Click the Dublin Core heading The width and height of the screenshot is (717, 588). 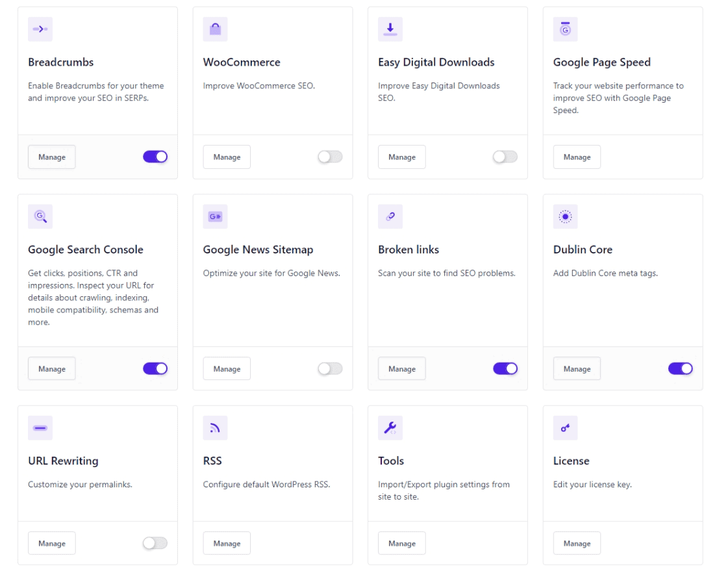pos(583,250)
